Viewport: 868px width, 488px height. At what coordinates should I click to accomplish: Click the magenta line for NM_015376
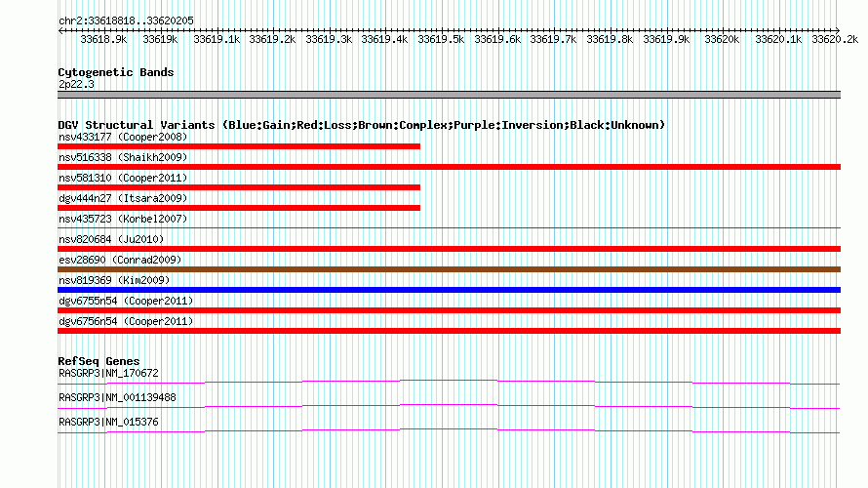coord(449,431)
